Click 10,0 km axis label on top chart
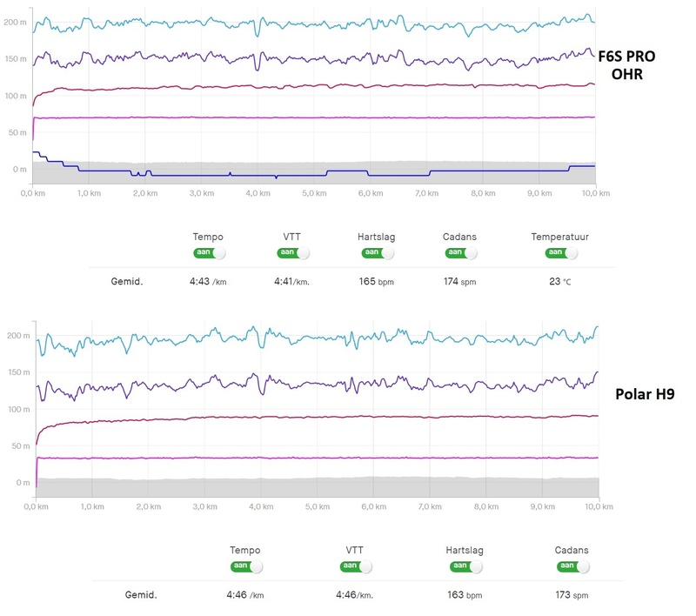This screenshot has height=616, width=696. pyautogui.click(x=596, y=193)
